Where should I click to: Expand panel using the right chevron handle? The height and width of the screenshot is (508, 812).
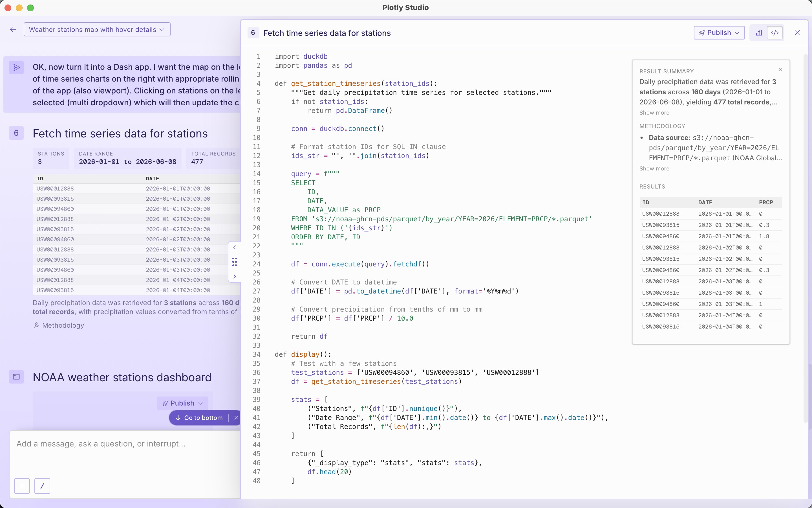235,277
